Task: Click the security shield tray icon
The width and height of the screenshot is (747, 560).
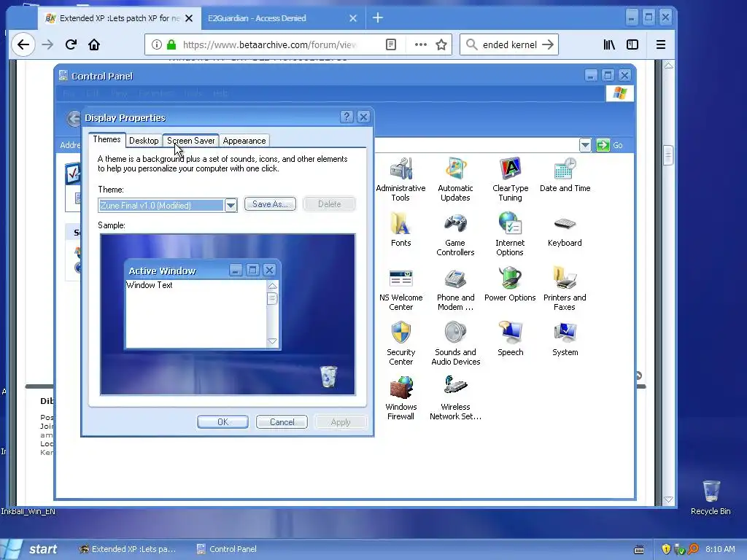Action: click(666, 549)
